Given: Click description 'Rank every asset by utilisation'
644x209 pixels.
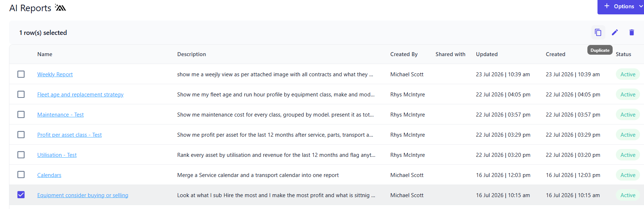Looking at the screenshot, I should point(276,155).
